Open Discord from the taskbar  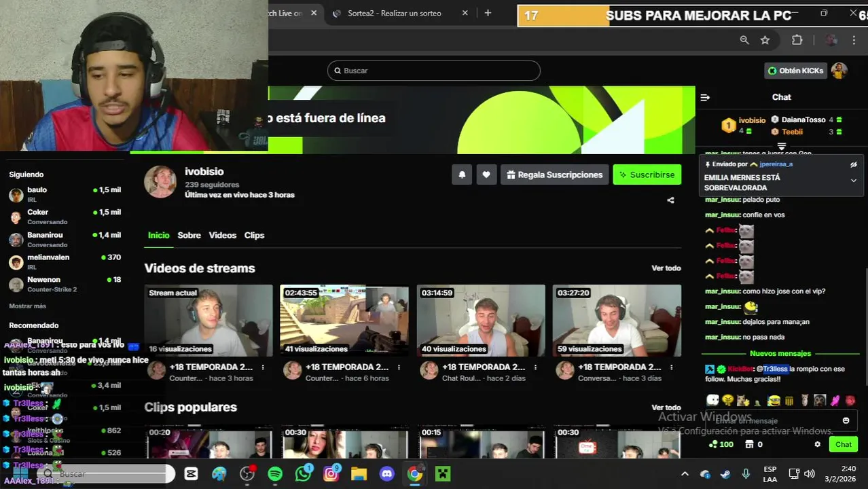[x=387, y=474]
